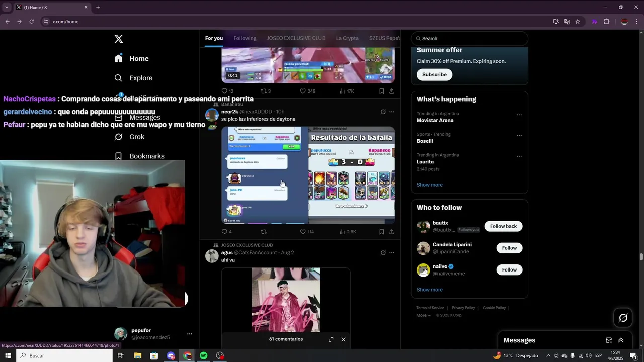Show more trends in What's happening

click(x=429, y=185)
